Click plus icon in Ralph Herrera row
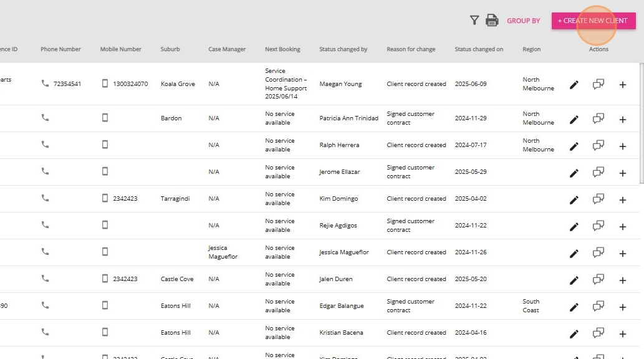The height and width of the screenshot is (359, 644). (x=623, y=146)
